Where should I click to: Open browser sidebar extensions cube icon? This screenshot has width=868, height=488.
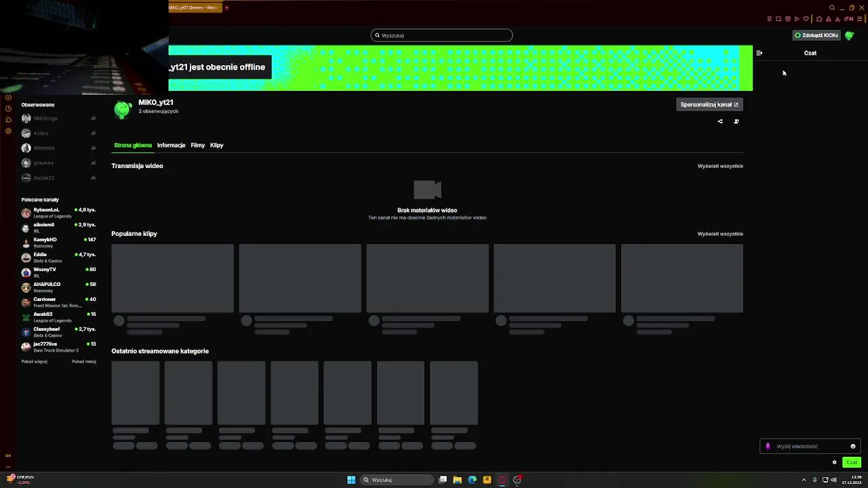8,120
